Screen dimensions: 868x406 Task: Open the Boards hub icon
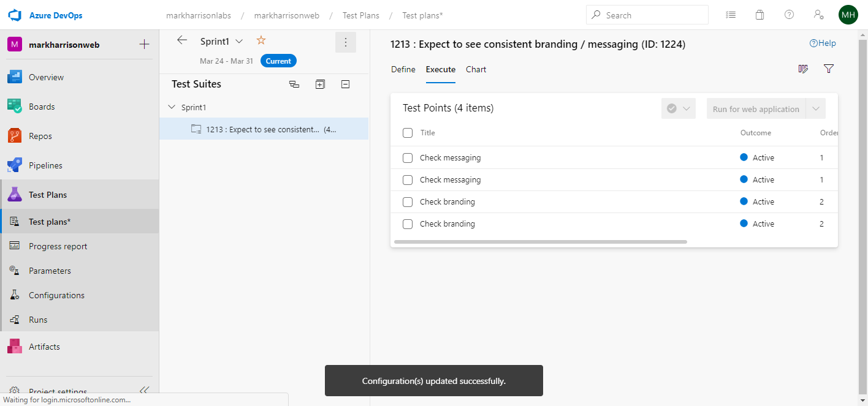15,107
